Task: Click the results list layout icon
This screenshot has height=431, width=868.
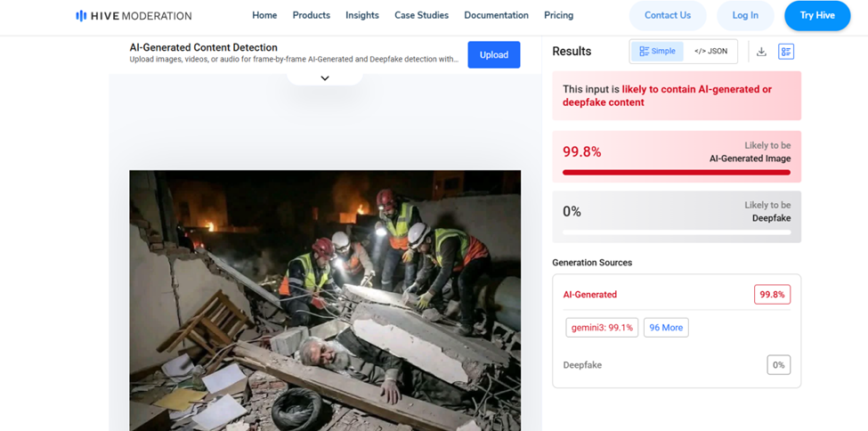Action: pyautogui.click(x=786, y=52)
